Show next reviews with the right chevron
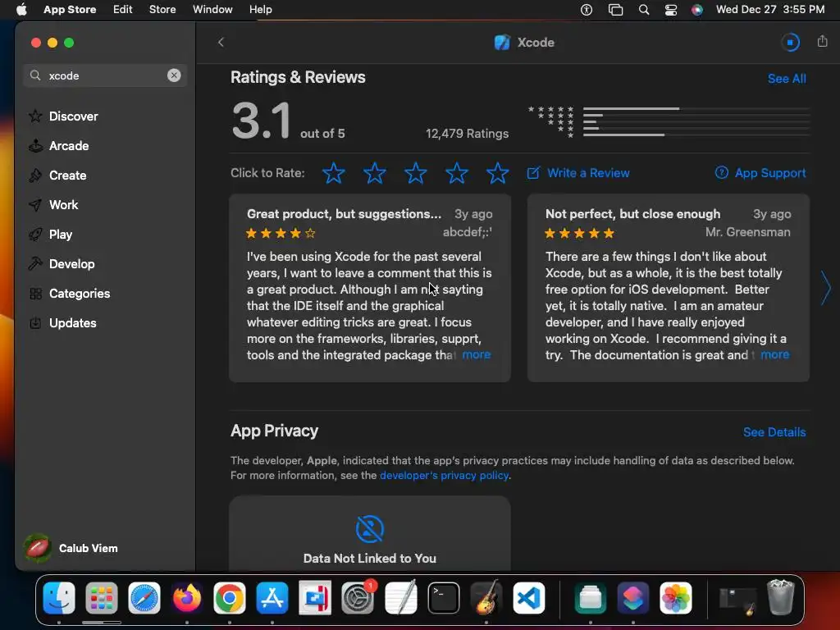Viewport: 840px width, 630px height. [825, 288]
